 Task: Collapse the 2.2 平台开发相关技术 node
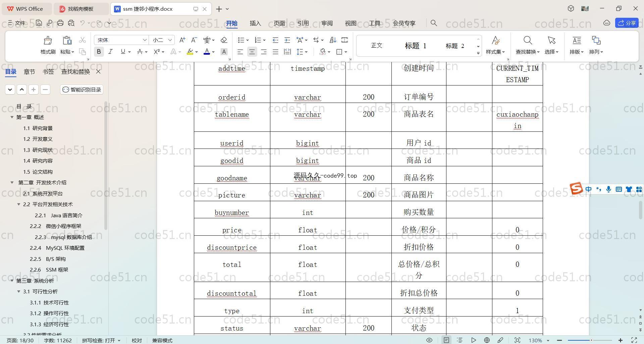(19, 204)
